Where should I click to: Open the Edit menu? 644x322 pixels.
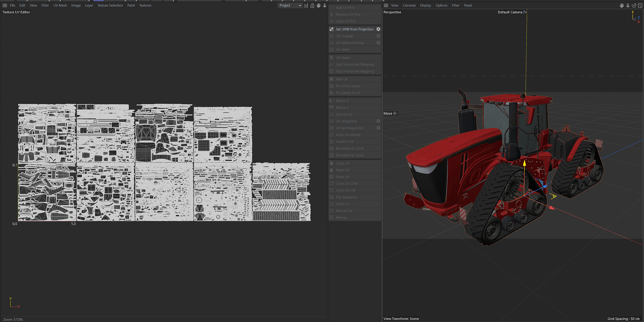click(x=22, y=6)
